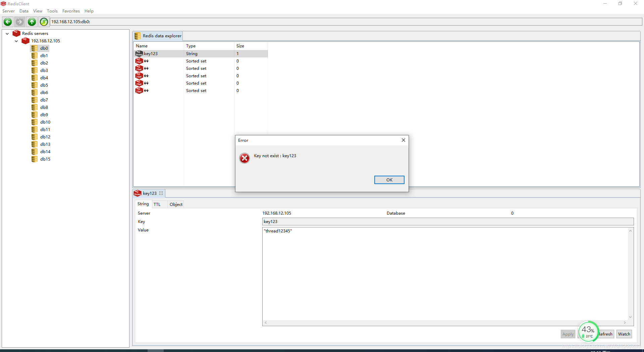Click the key123 String type icon
Screen dimensions: 644x352
point(139,53)
